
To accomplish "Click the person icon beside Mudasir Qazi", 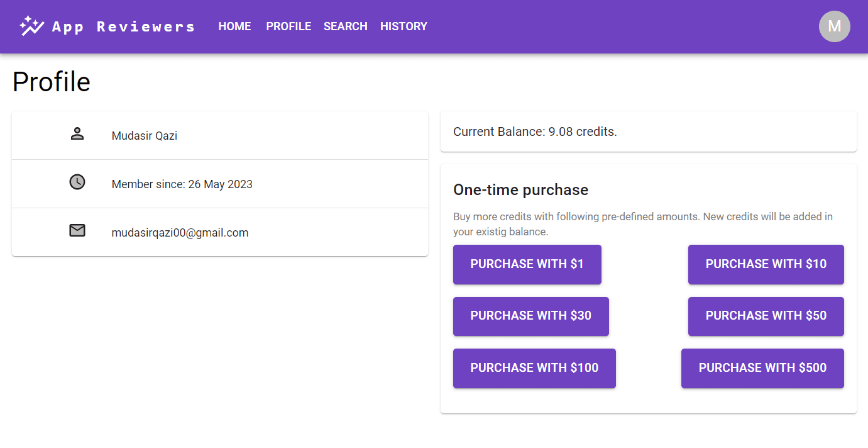I will point(77,134).
